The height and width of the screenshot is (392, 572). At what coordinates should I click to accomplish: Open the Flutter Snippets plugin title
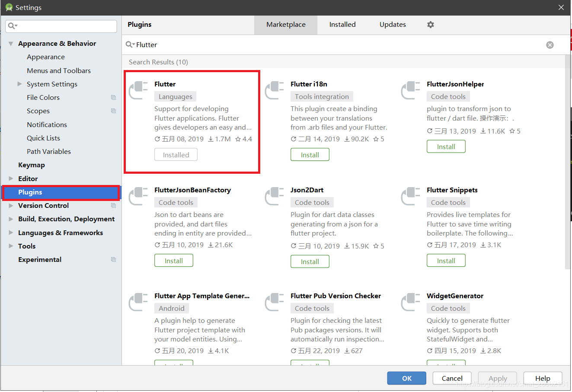(x=452, y=190)
